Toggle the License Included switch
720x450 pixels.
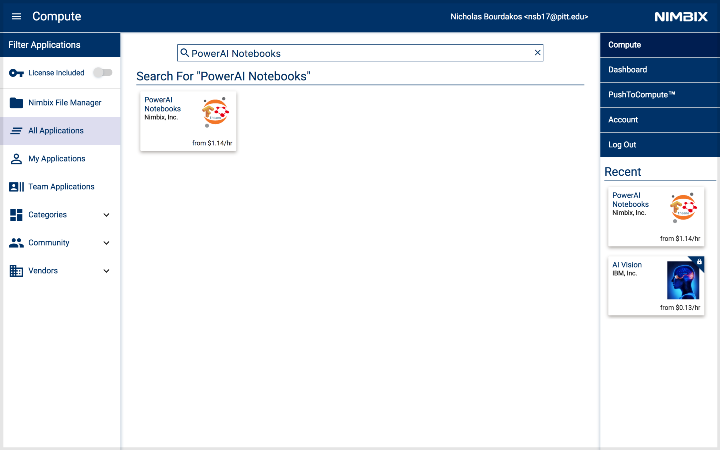pyautogui.click(x=102, y=72)
